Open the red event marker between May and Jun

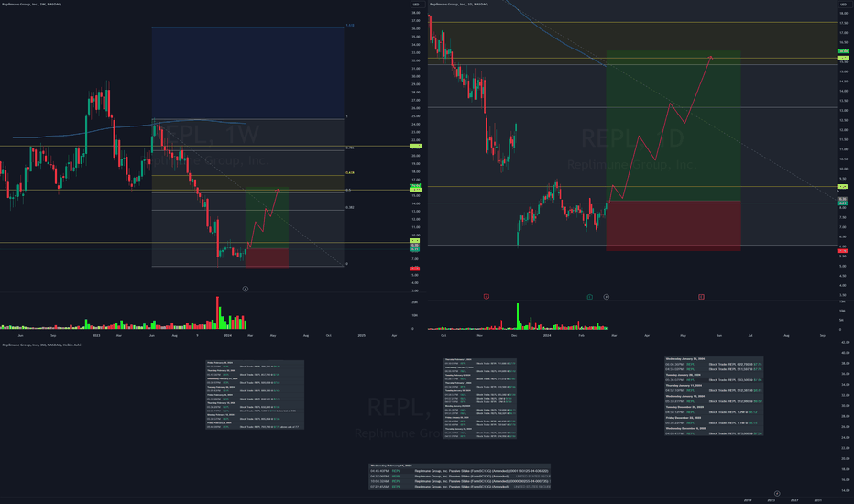click(701, 297)
